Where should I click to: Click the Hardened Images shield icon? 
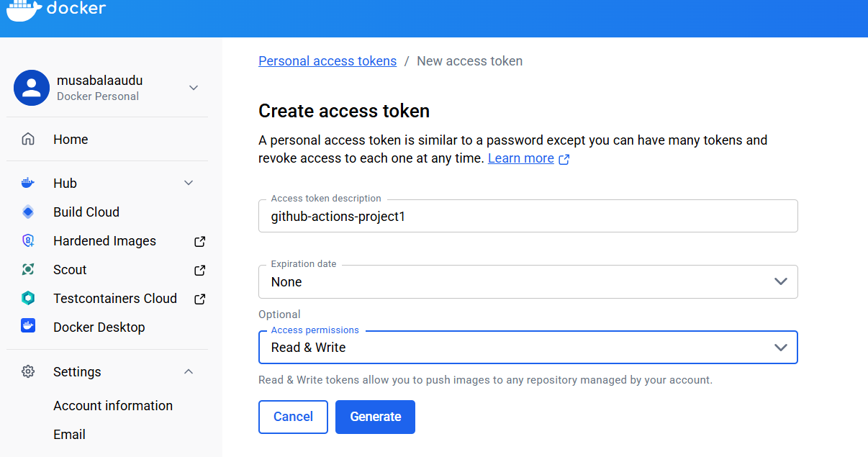pos(28,241)
